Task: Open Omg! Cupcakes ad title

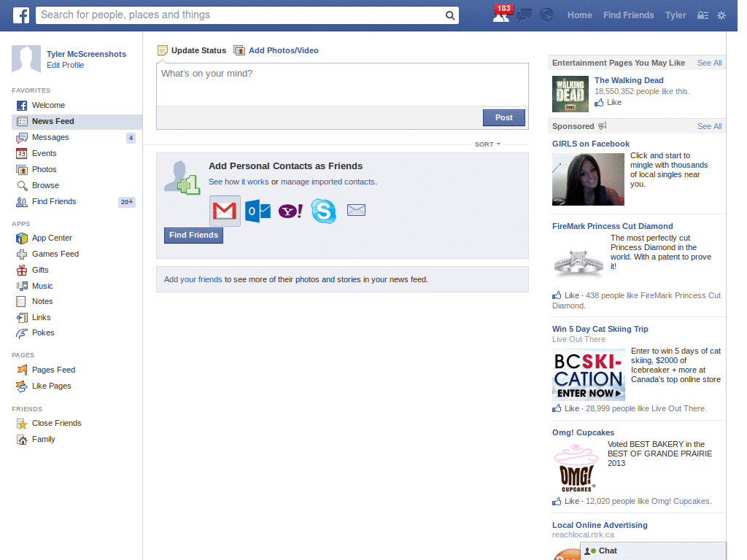Action: coord(583,433)
